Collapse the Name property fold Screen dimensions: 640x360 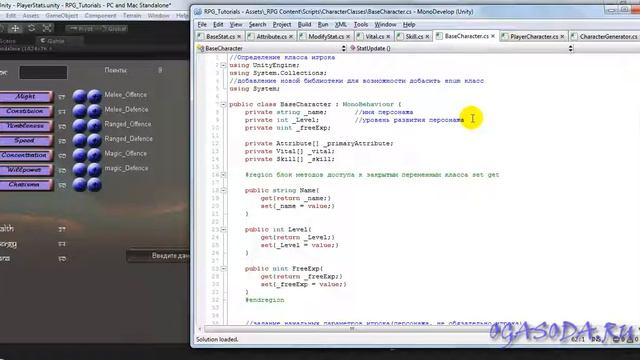(223, 190)
